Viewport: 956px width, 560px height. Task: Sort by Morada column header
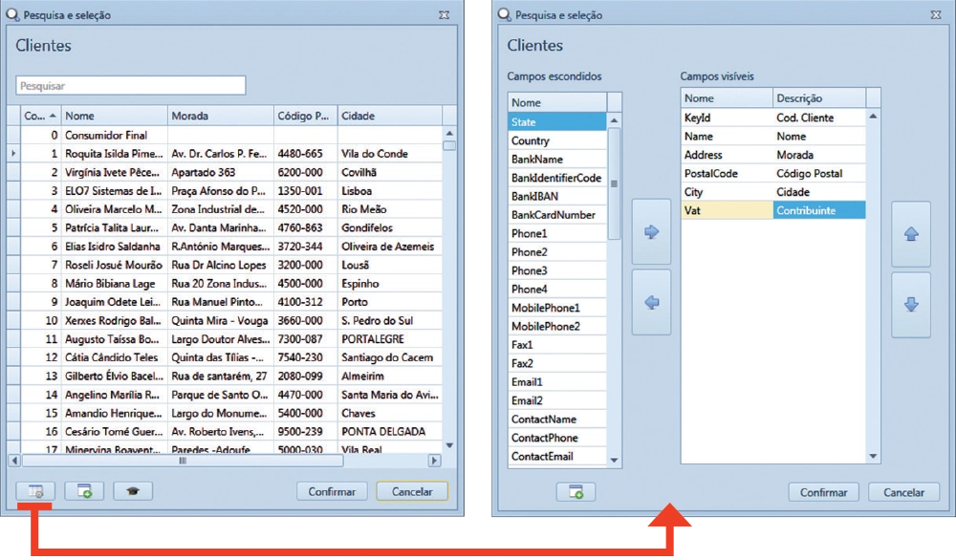tap(220, 116)
